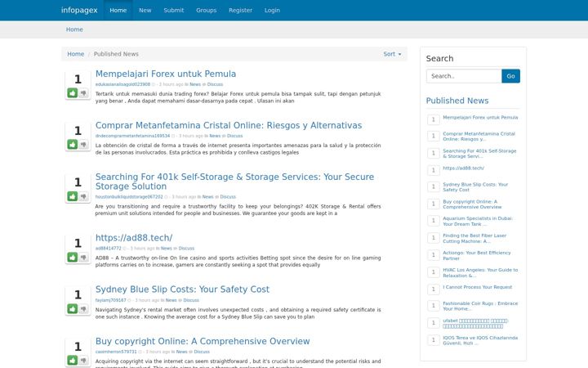Viewport: 588px width, 368px height.
Task: Click News category under Comprar Metanfetamina post
Action: click(x=215, y=136)
